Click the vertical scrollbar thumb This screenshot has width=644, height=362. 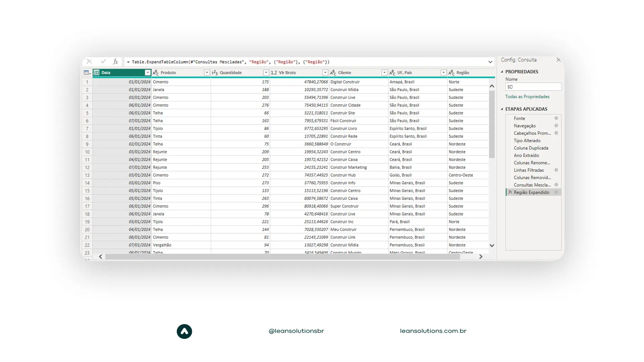[x=492, y=124]
